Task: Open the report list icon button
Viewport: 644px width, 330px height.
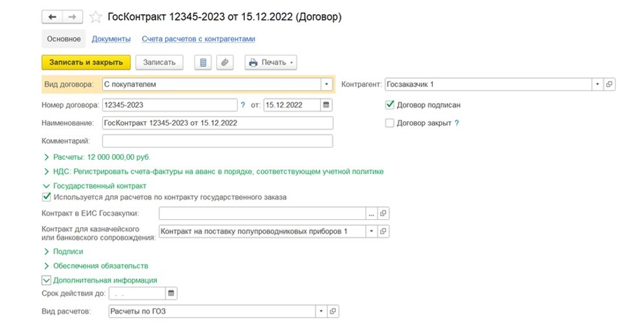Action: (203, 62)
